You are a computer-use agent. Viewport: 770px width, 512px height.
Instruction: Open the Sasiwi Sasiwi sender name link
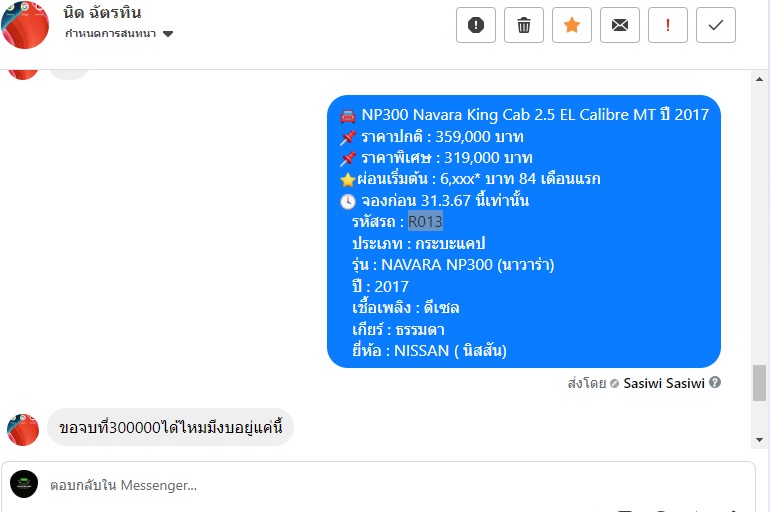(663, 383)
